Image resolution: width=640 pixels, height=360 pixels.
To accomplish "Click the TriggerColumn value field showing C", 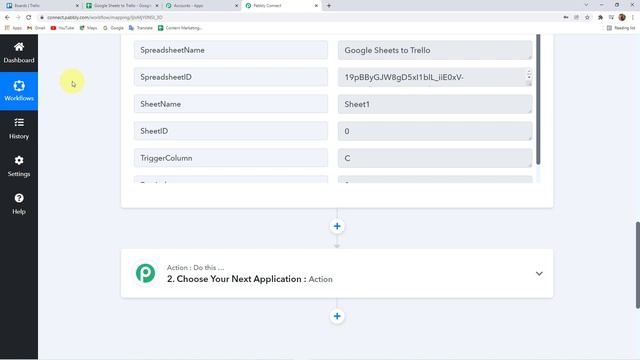I will 435,158.
